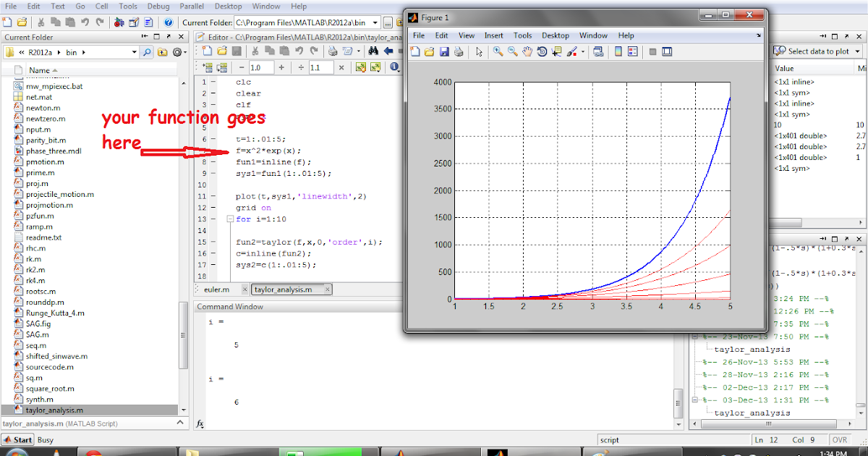Print the figure from Figure 1 toolbar
This screenshot has height=456, width=868.
[458, 51]
